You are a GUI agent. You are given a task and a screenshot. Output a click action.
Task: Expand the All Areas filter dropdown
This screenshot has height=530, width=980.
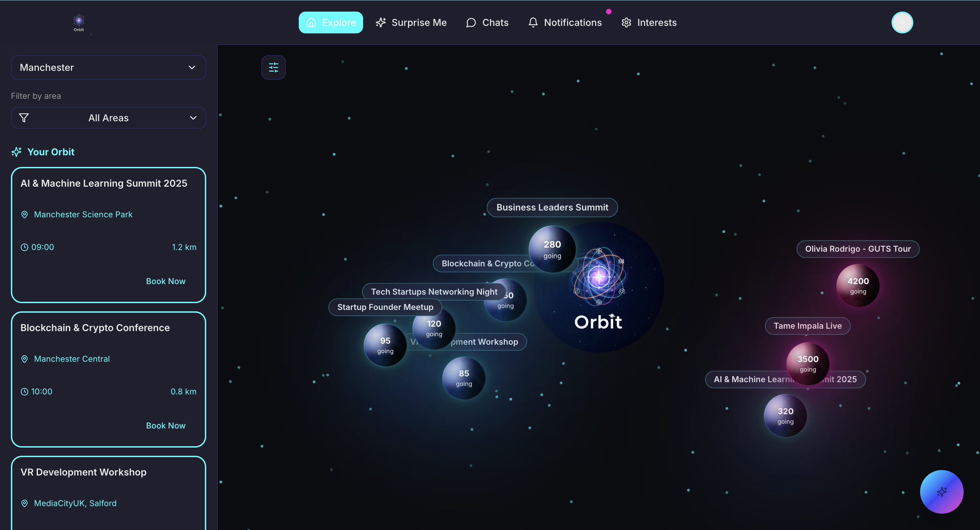click(108, 118)
